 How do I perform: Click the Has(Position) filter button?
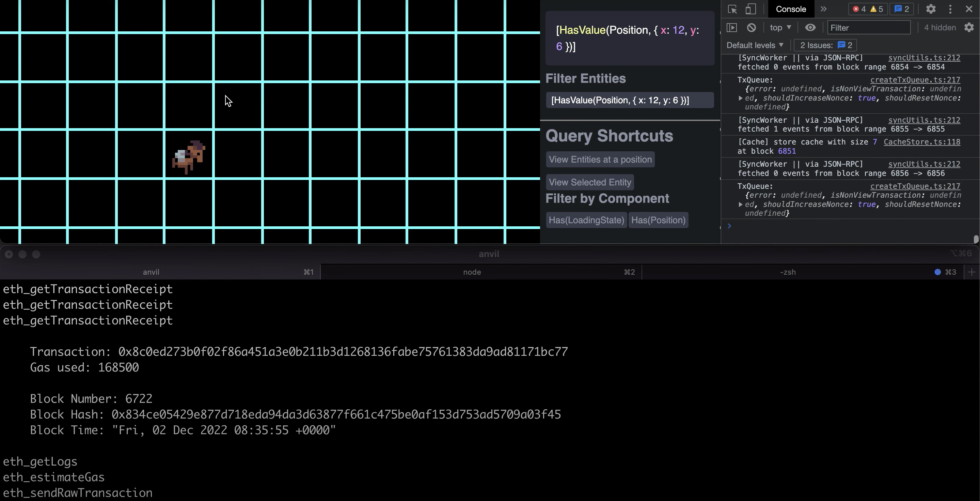pyautogui.click(x=658, y=220)
